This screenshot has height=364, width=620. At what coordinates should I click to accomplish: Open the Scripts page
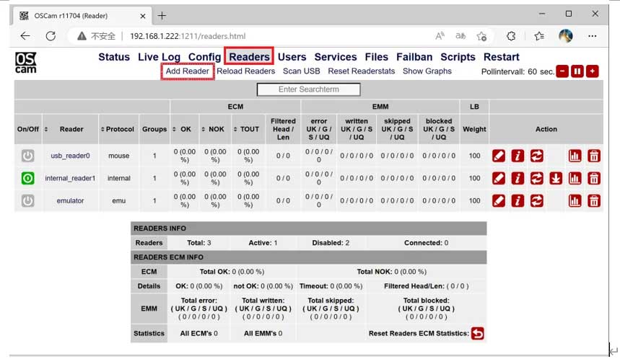point(458,57)
